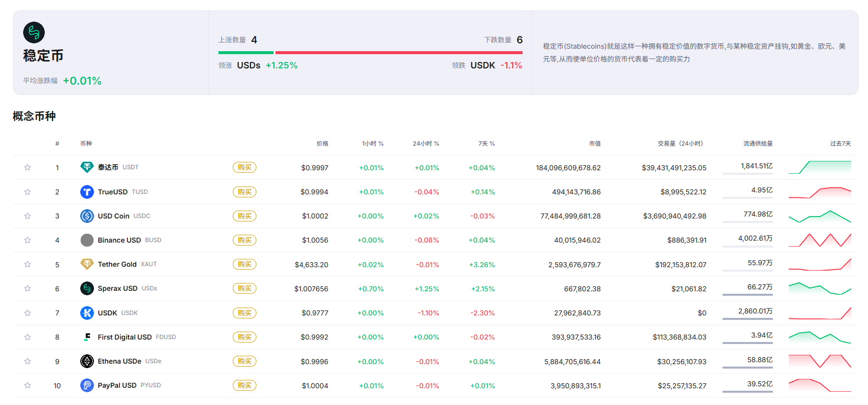This screenshot has height=405, width=868.
Task: Click the Ethena USDe coin icon
Action: pyautogui.click(x=87, y=361)
